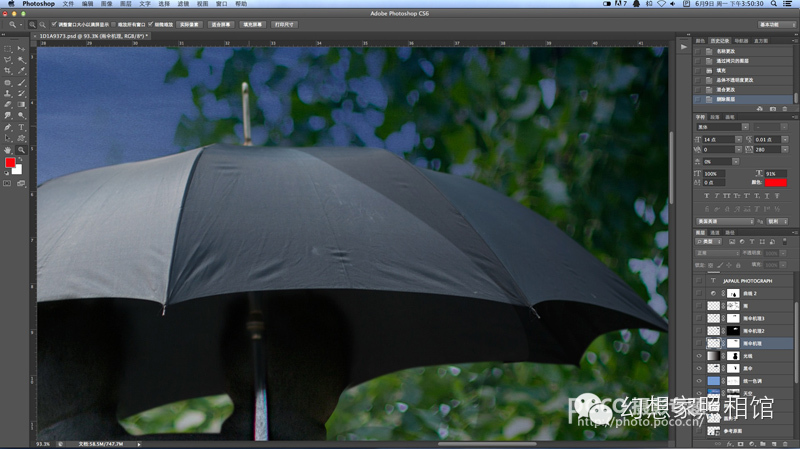Select the Zoom tool in the toolbox

(x=21, y=150)
